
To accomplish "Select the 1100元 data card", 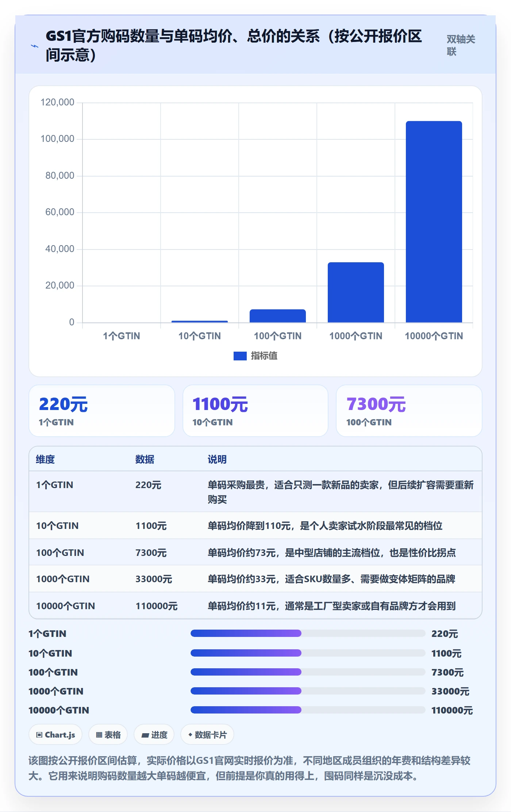I will click(255, 411).
